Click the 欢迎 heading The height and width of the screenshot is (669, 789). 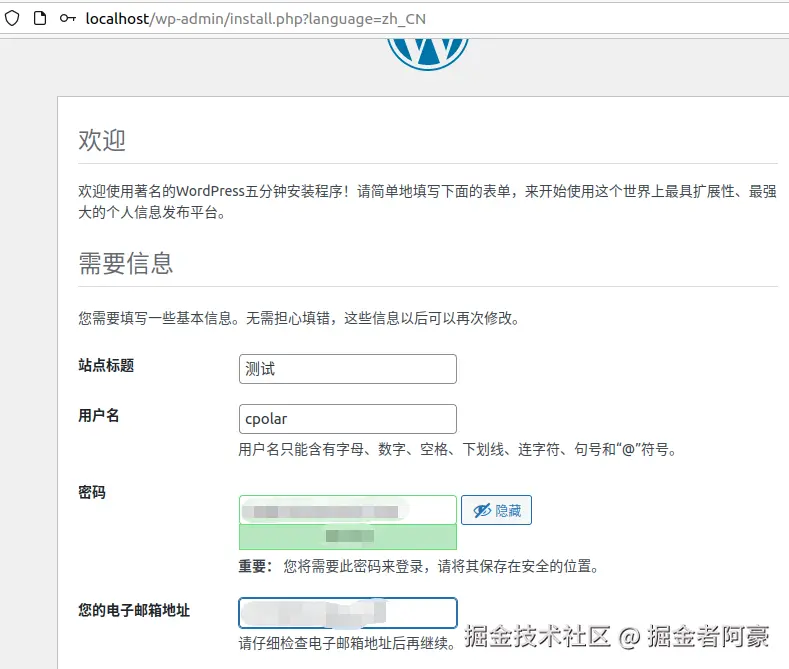tap(102, 140)
